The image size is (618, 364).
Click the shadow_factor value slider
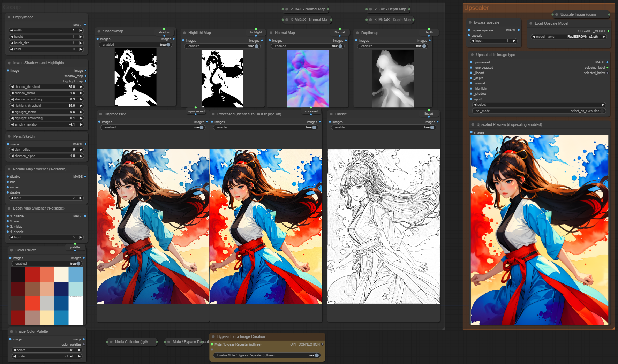pos(46,93)
